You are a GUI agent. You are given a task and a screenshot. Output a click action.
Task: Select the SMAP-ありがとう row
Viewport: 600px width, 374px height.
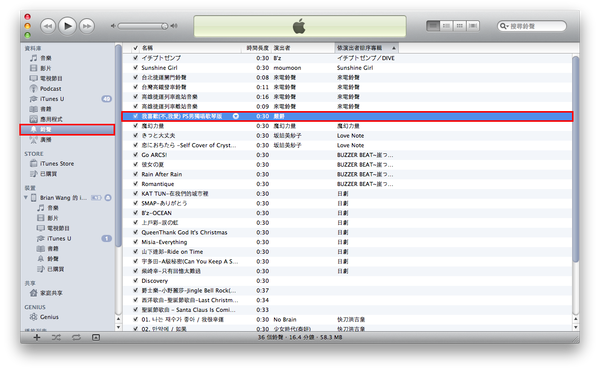[347, 203]
